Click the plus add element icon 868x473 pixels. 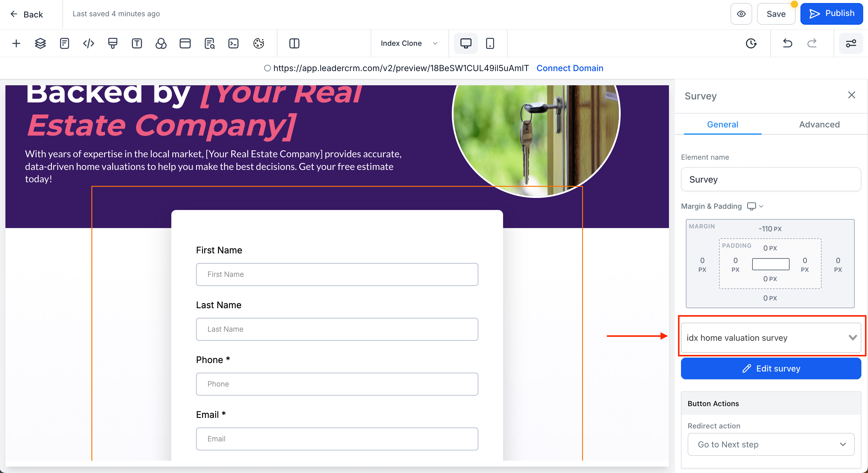(x=16, y=43)
